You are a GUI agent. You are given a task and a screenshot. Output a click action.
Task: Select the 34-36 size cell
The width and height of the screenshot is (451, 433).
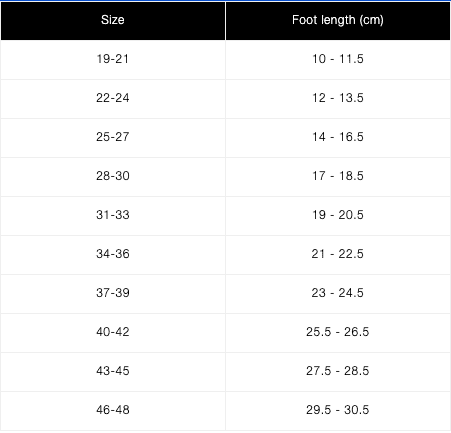coord(113,255)
